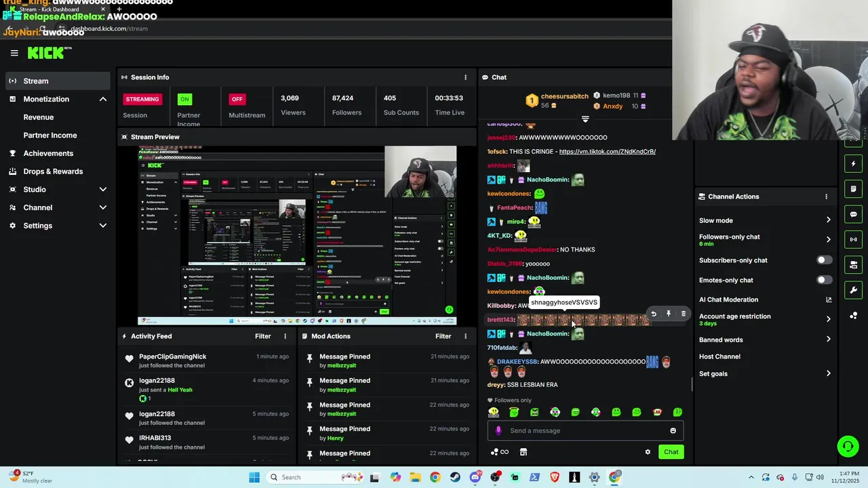Open the wrench tools panel in right sidebar
868x488 pixels.
(854, 290)
